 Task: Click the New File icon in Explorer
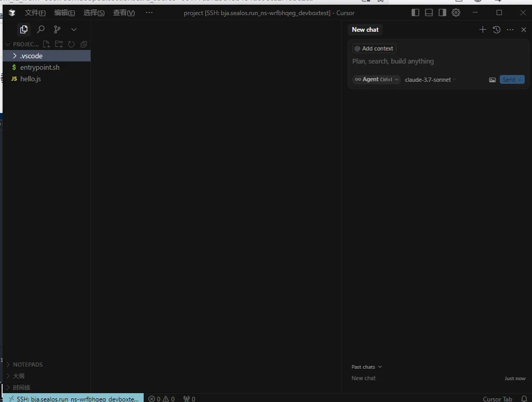[x=46, y=44]
